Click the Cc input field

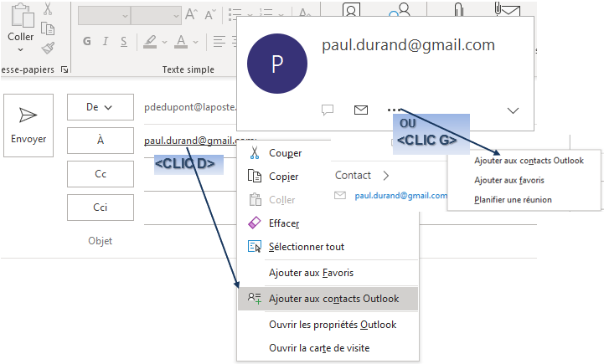point(190,174)
